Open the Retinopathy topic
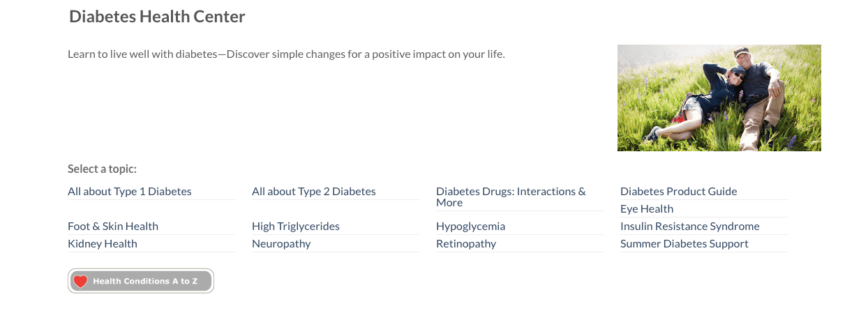This screenshot has width=868, height=329. (466, 243)
